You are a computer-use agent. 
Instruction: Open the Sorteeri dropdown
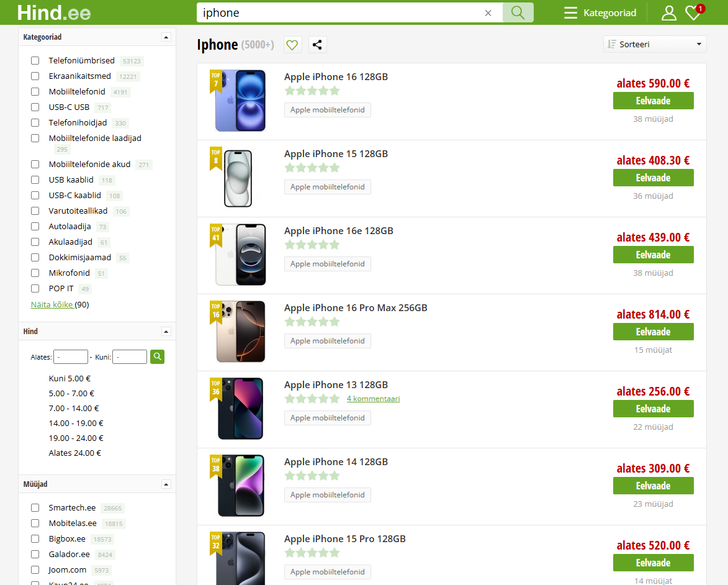pos(655,44)
